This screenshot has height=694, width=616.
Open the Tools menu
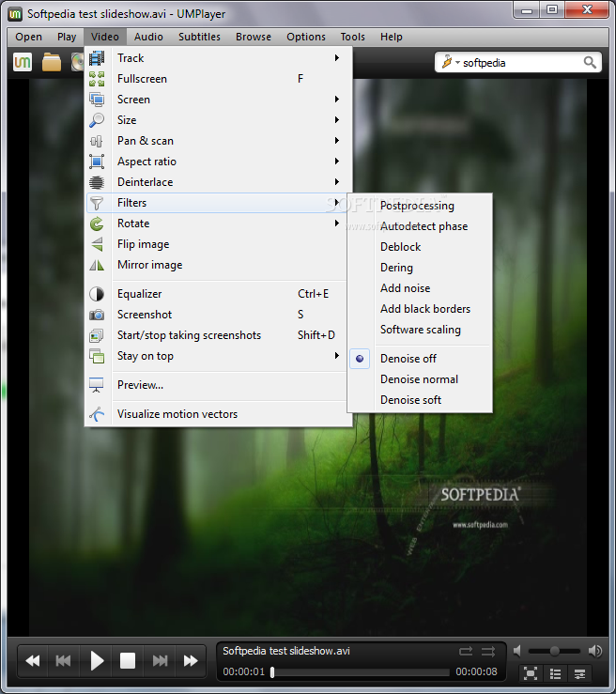tap(353, 37)
